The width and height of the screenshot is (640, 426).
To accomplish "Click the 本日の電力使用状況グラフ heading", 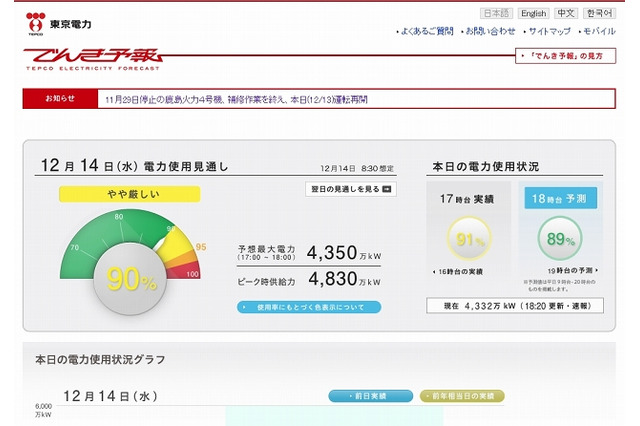I will [100, 359].
